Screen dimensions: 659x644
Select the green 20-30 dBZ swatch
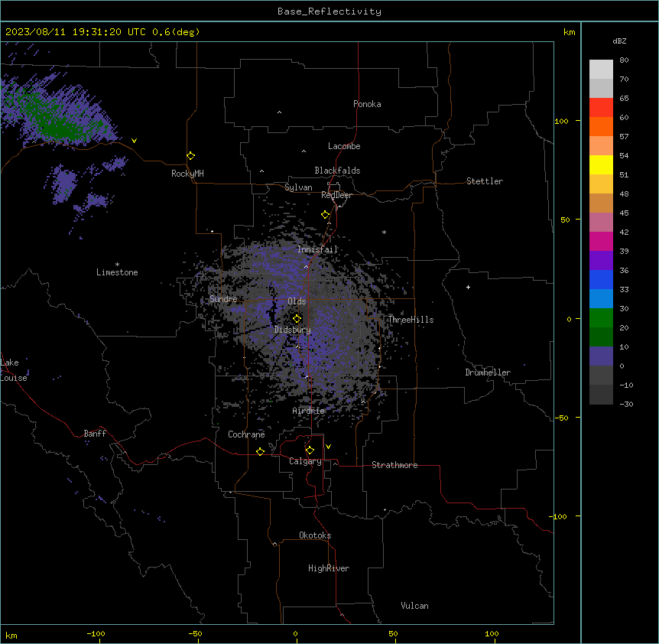tap(601, 318)
